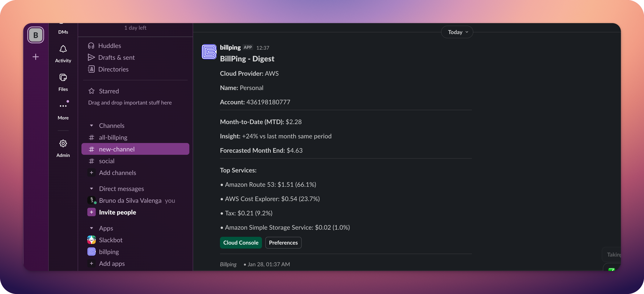This screenshot has height=294, width=644.
Task: Open the Files sidebar icon
Action: (x=63, y=78)
